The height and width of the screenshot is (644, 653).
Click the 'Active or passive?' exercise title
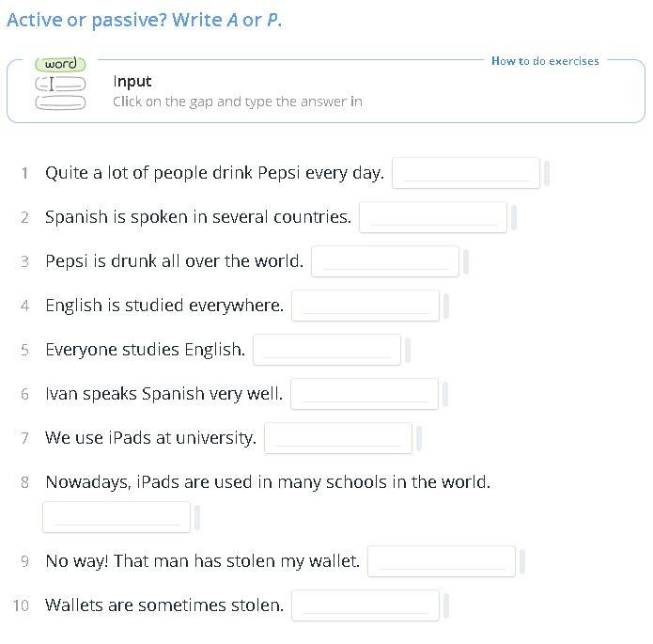click(86, 20)
